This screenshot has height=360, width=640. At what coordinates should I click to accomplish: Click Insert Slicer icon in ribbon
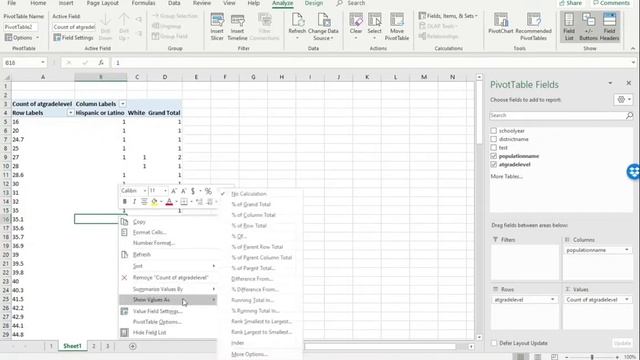[217, 27]
